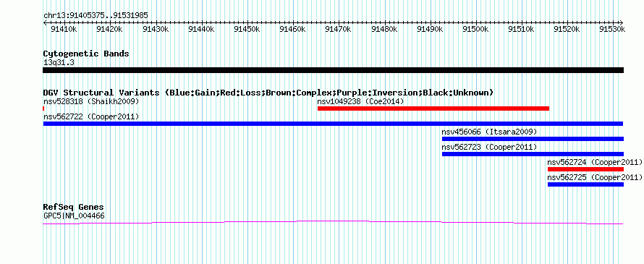644x264 pixels.
Task: Click the 91520k ruler position
Action: (x=567, y=29)
